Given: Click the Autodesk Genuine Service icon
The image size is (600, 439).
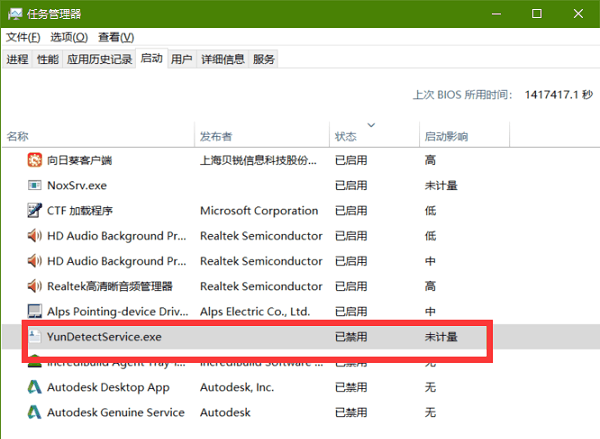Looking at the screenshot, I should point(34,412).
